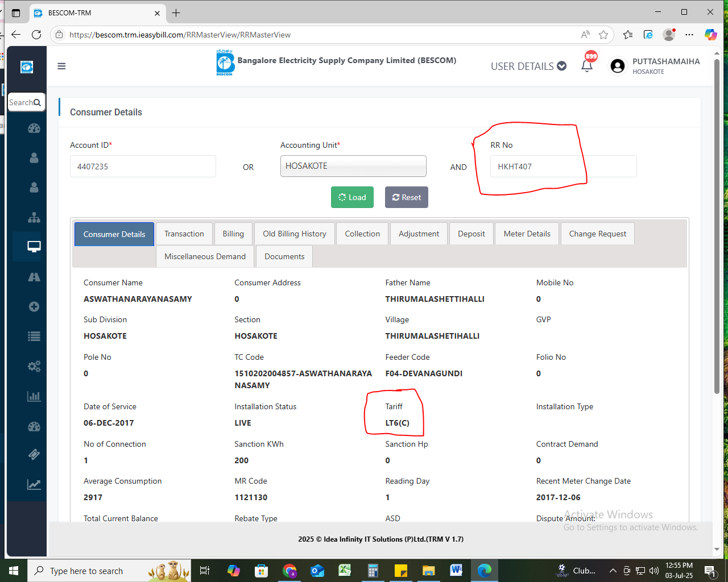The width and height of the screenshot is (728, 582).
Task: Open the Billing tab
Action: [x=233, y=234]
